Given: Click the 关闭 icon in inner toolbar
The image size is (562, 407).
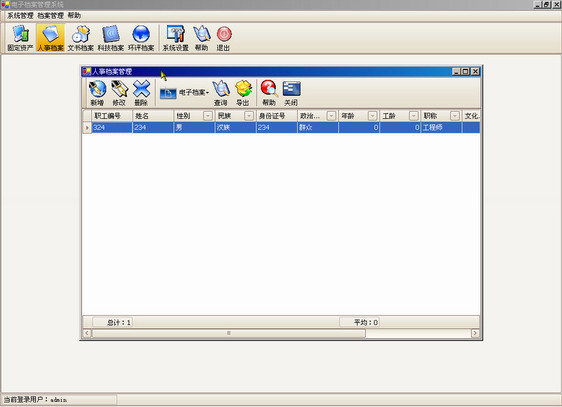Looking at the screenshot, I should click(291, 93).
